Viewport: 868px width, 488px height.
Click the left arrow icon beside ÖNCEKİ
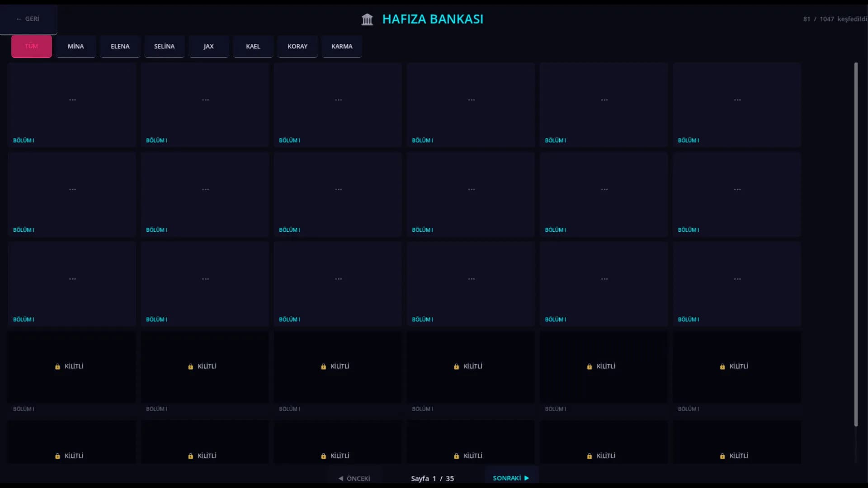pyautogui.click(x=340, y=478)
